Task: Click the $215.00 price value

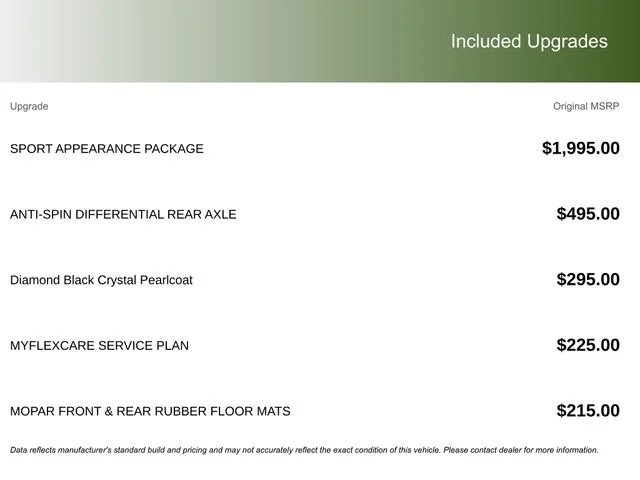Action: click(x=588, y=411)
